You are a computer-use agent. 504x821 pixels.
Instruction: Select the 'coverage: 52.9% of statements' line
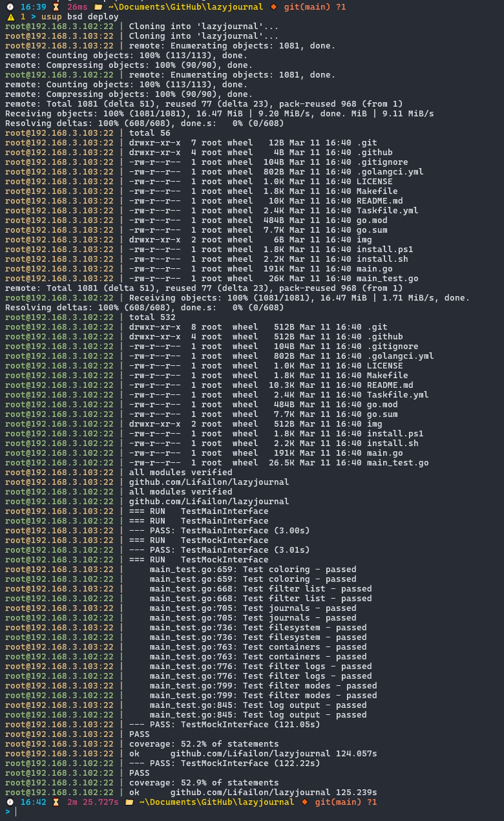pos(204,783)
